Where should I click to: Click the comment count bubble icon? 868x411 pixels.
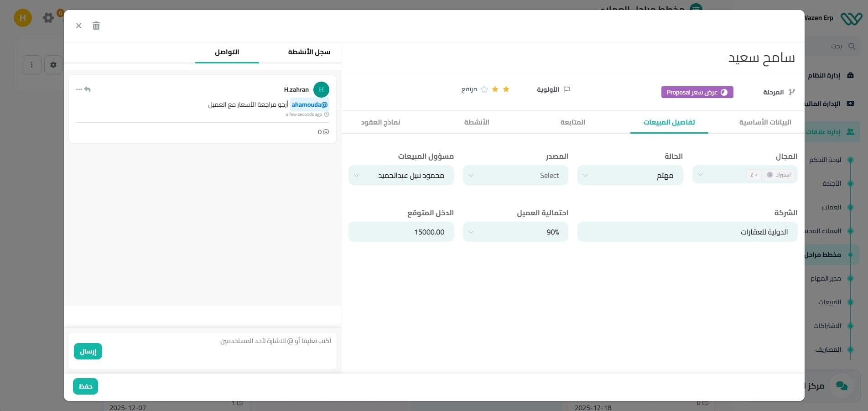click(x=326, y=132)
